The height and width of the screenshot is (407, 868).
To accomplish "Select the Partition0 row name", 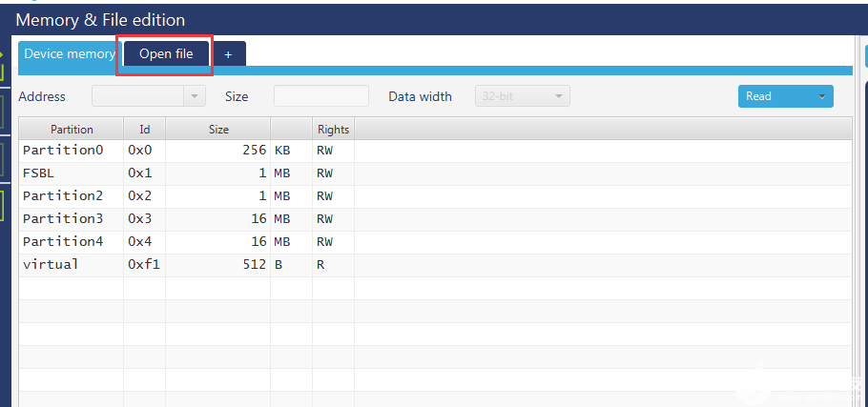I will 63,151.
